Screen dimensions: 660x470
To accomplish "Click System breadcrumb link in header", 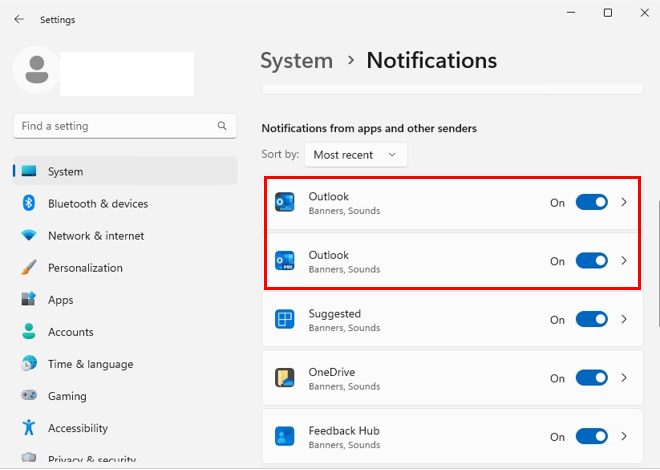I will (296, 61).
